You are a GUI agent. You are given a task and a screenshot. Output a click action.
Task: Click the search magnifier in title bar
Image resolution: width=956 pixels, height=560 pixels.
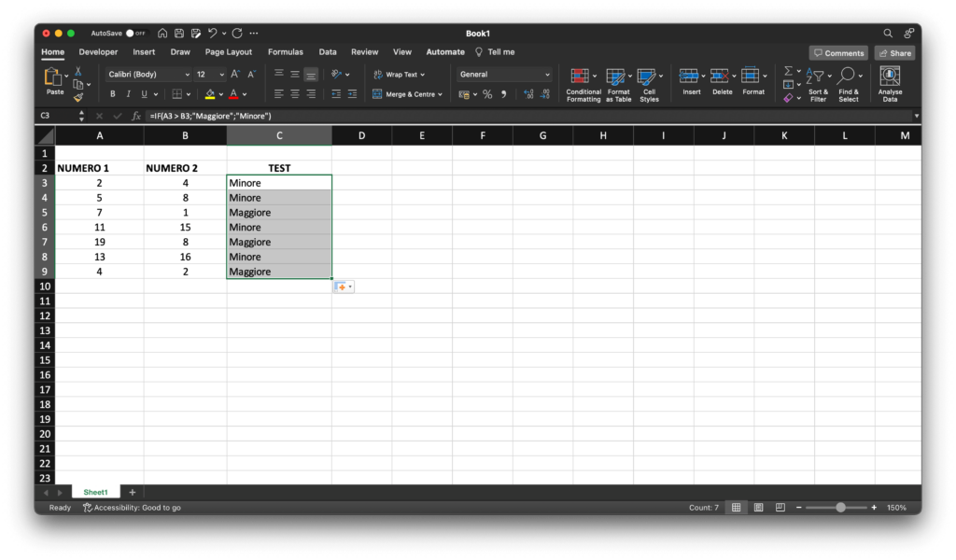[888, 34]
